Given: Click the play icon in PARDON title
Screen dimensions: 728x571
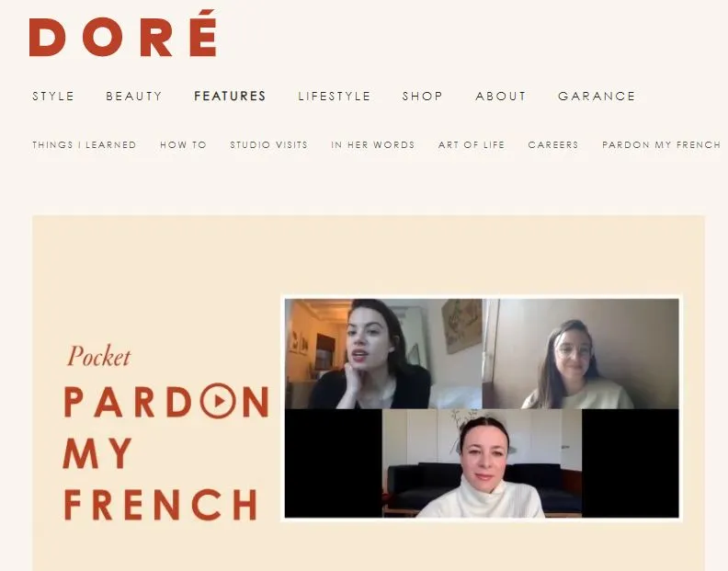Looking at the screenshot, I should [x=218, y=401].
